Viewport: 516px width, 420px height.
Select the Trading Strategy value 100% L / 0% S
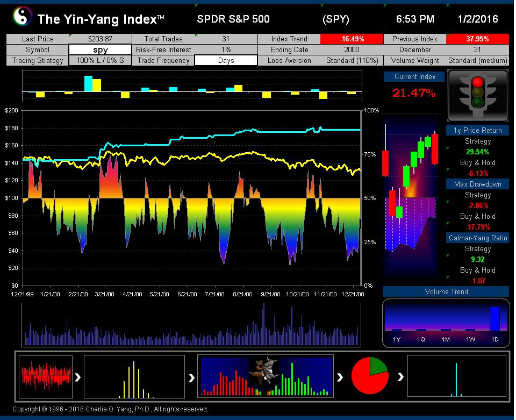[101, 61]
